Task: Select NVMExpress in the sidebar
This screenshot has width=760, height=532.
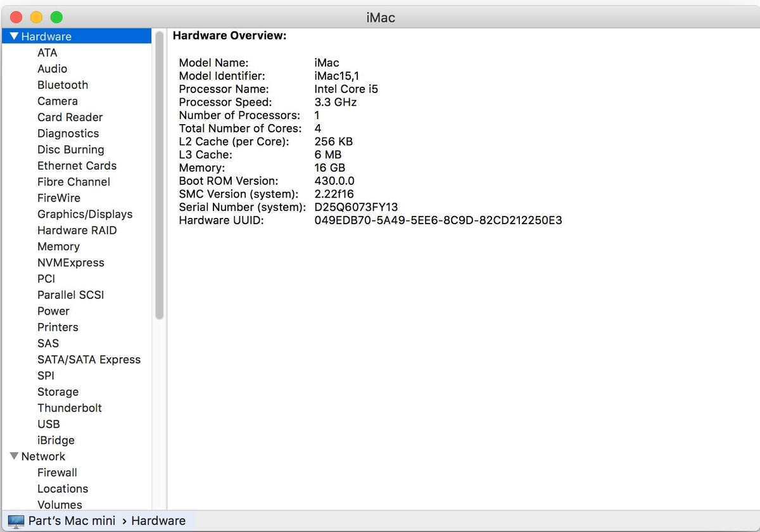Action: [x=71, y=262]
